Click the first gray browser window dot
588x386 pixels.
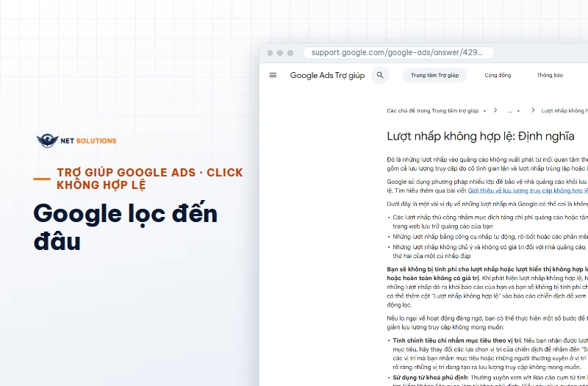pos(270,53)
